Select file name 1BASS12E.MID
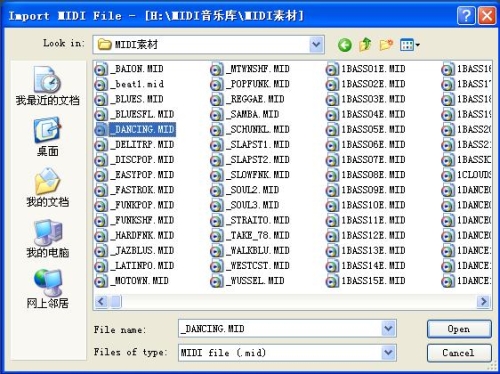 (x=373, y=235)
